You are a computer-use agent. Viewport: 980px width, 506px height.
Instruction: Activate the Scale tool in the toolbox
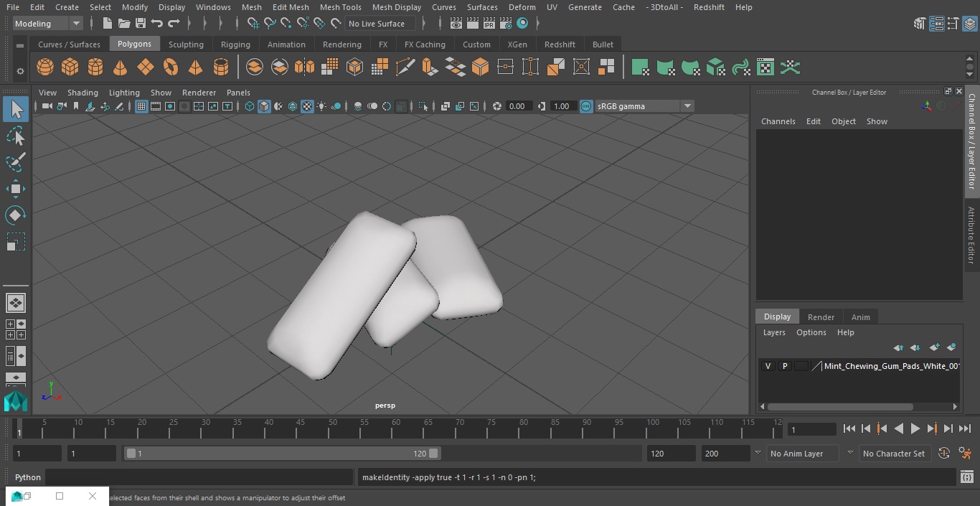point(15,242)
